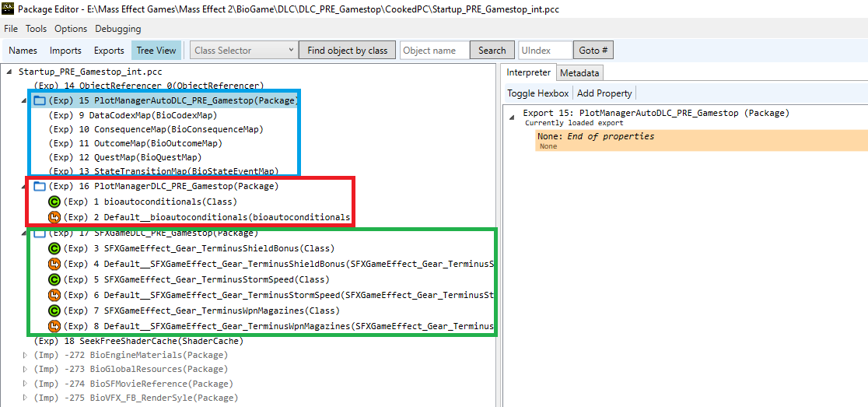
Task: Select StateTransitionMap export 13
Action: pos(163,171)
